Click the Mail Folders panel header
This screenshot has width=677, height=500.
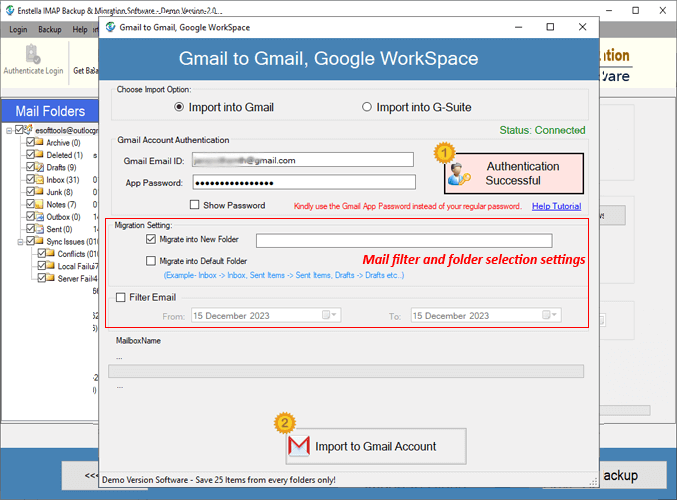click(50, 111)
